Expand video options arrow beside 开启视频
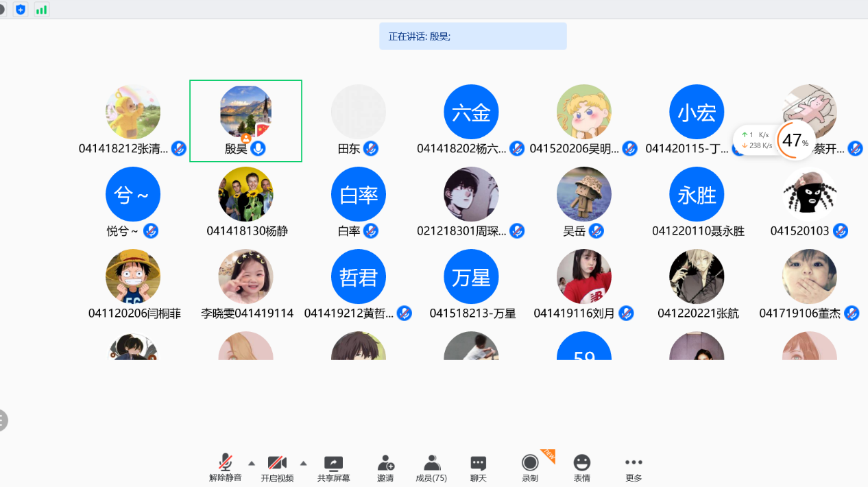This screenshot has height=487, width=868. click(x=303, y=462)
